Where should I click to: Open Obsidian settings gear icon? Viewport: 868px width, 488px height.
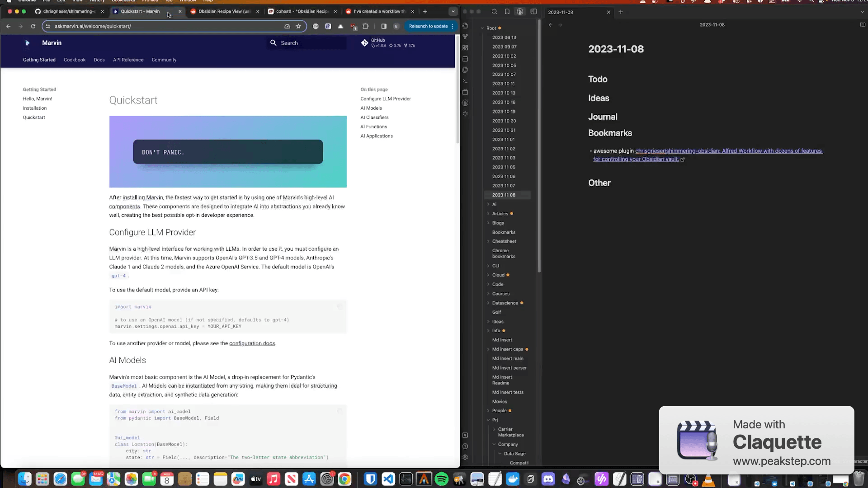click(465, 457)
